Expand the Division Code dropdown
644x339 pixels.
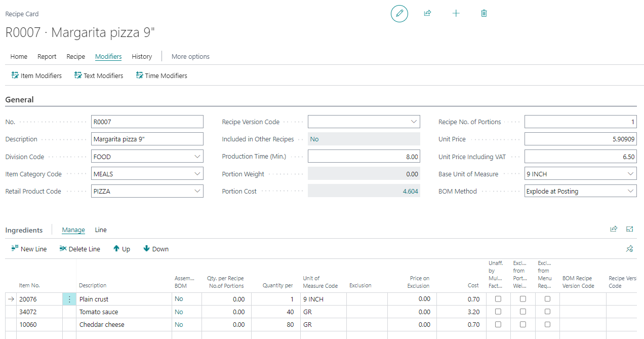(197, 157)
